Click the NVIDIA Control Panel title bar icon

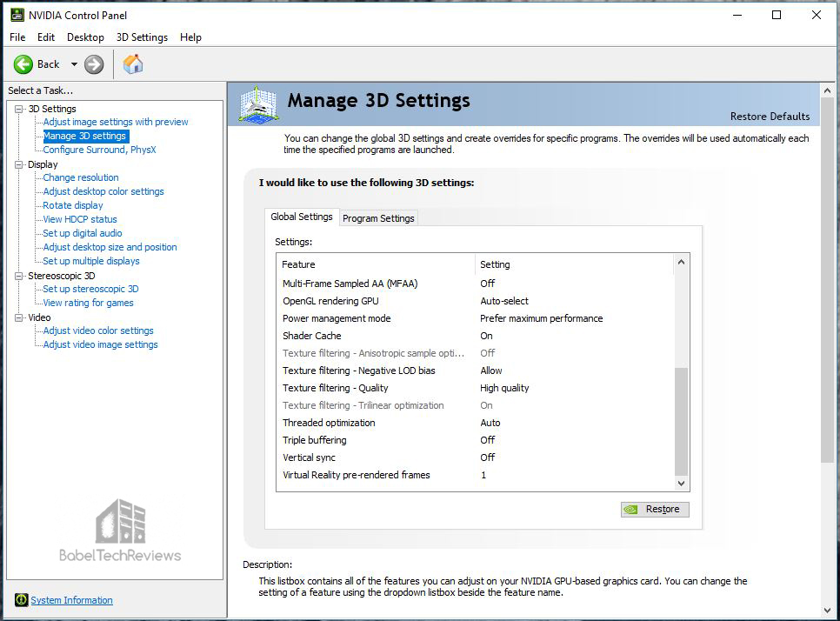coord(17,15)
